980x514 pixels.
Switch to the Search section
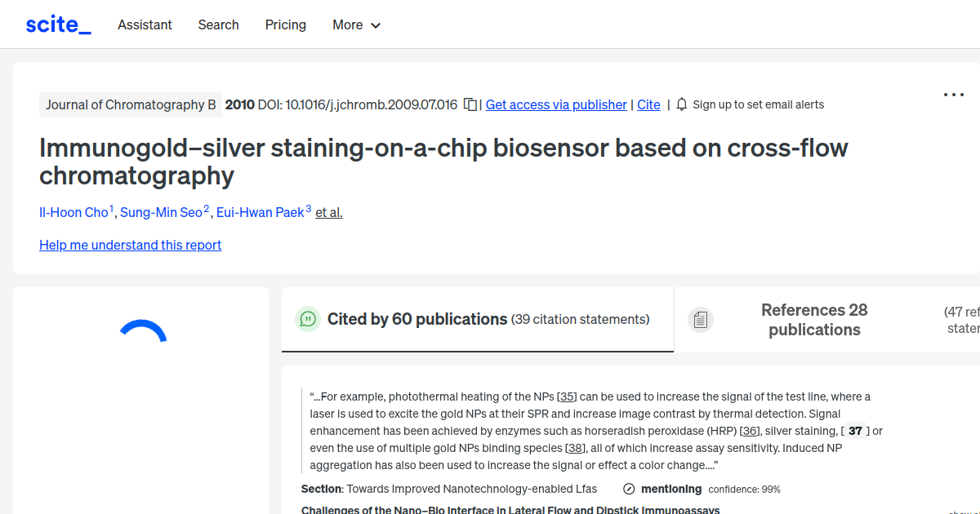tap(218, 24)
